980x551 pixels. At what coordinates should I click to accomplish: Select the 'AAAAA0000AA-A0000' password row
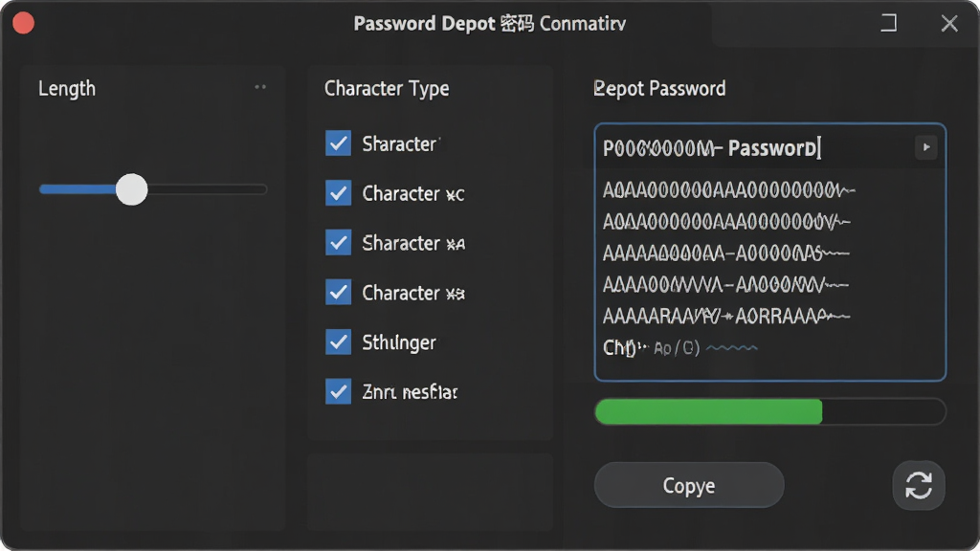pos(725,253)
